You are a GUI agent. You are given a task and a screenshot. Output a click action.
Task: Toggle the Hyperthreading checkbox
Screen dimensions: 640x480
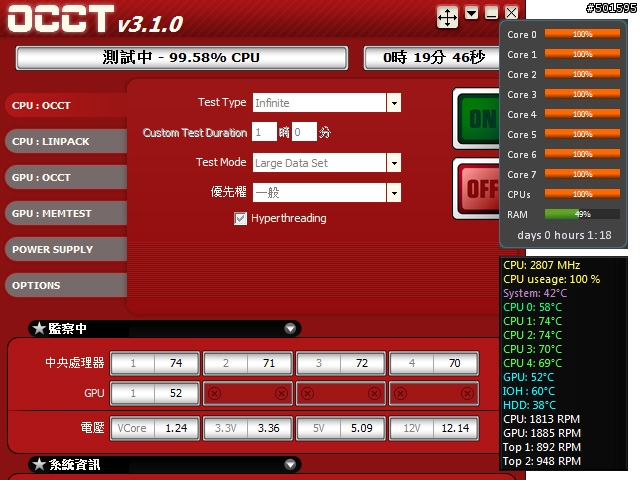pyautogui.click(x=240, y=218)
